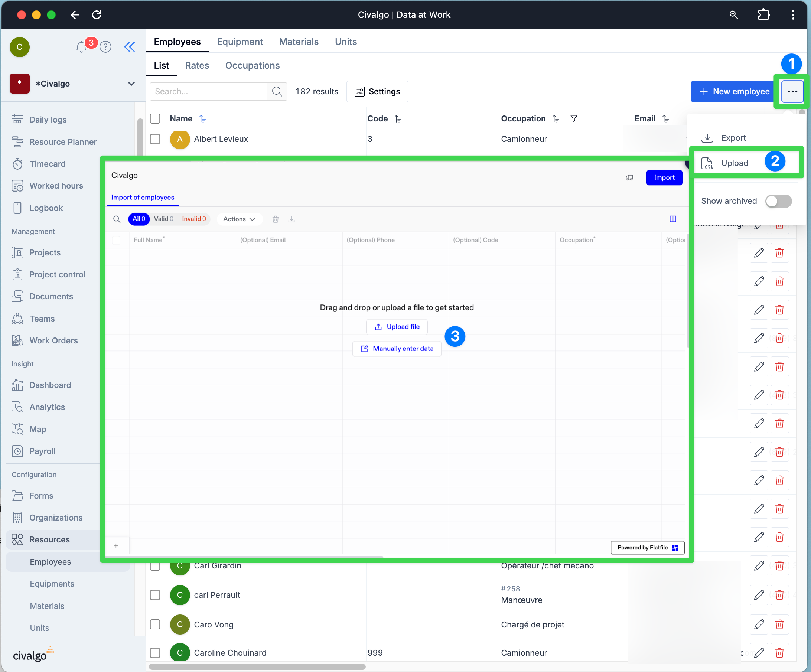Click delete icon for Caro Vong row
Screen dimensions: 811x672
pos(779,624)
